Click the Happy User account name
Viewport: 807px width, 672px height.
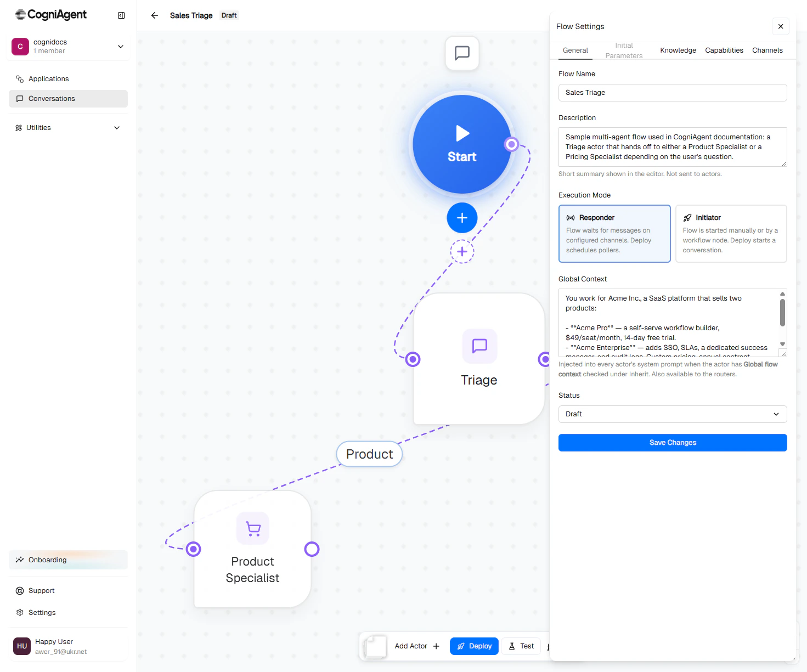pyautogui.click(x=54, y=642)
